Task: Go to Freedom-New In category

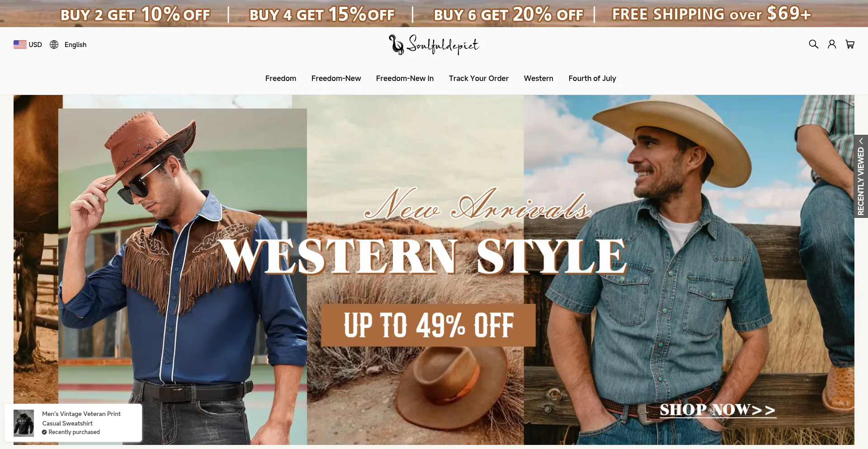Action: [405, 78]
